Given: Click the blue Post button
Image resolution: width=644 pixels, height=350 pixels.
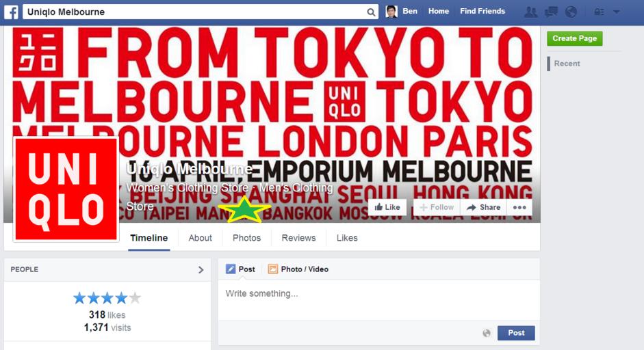Looking at the screenshot, I should (x=516, y=333).
